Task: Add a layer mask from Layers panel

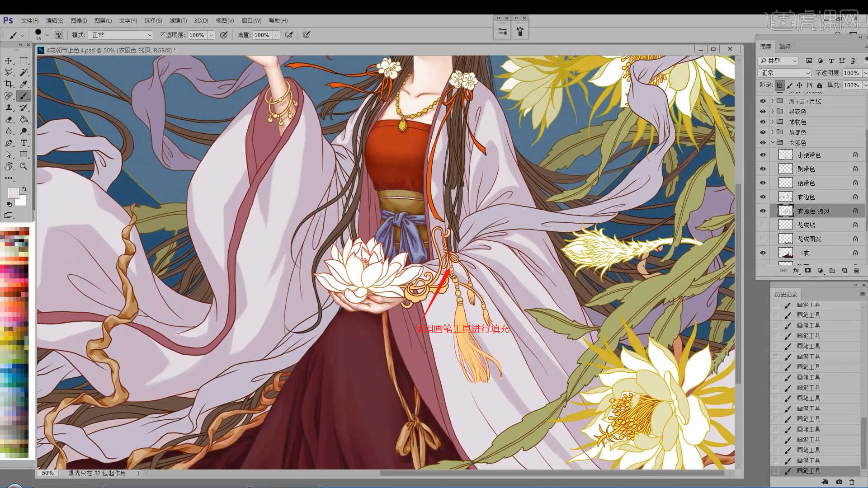Action: point(807,271)
